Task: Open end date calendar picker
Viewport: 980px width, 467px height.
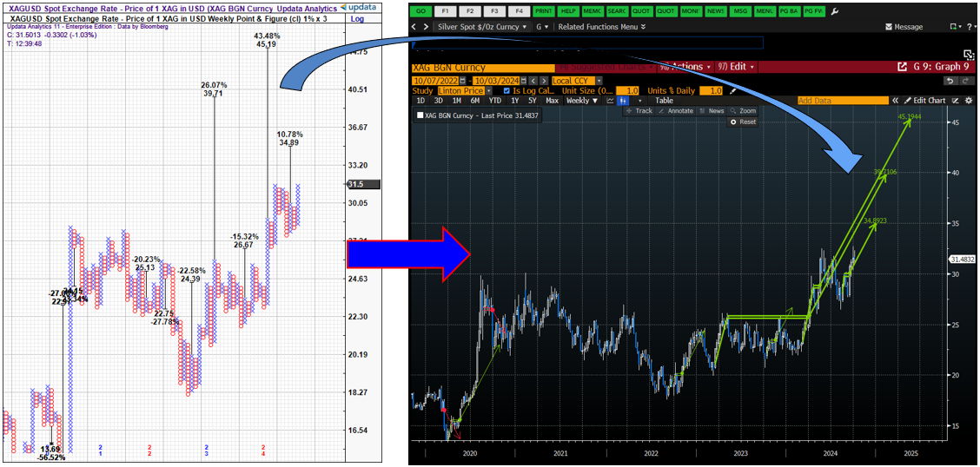Action: [x=524, y=81]
